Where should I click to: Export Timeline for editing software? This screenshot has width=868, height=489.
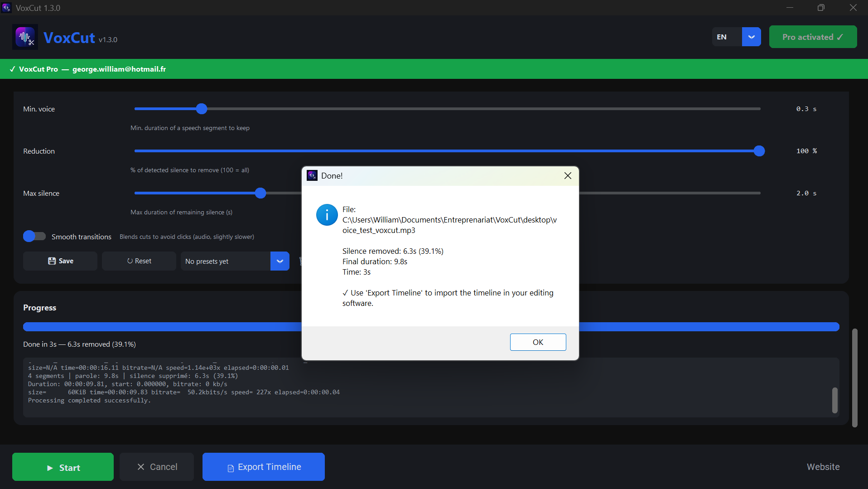264,467
